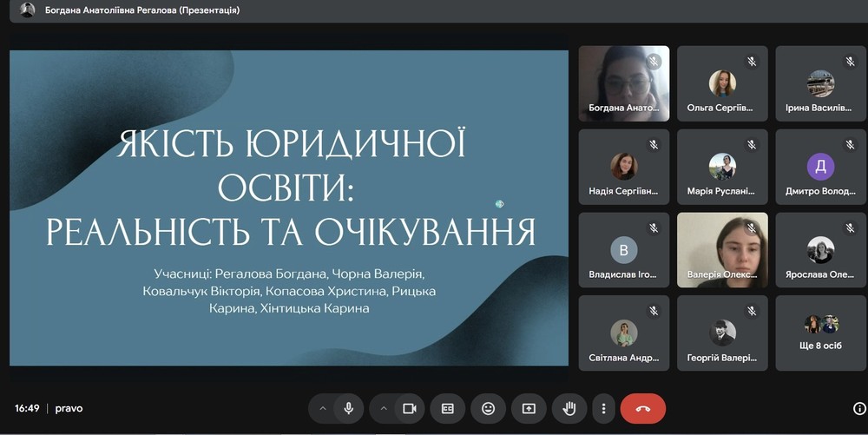Select the Світлана Андр... participant tile

click(x=624, y=333)
